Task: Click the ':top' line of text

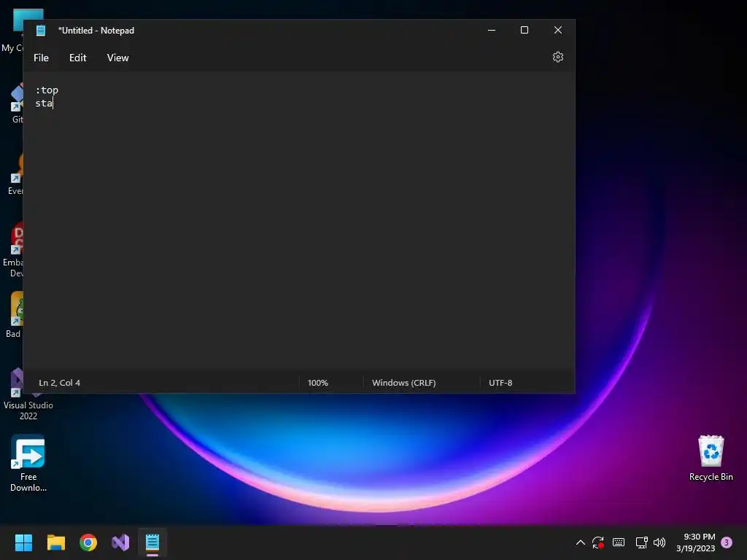Action: click(47, 90)
